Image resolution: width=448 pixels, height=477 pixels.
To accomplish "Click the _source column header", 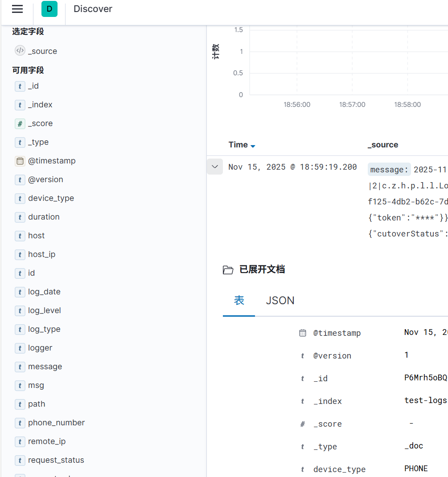I will pyautogui.click(x=383, y=145).
